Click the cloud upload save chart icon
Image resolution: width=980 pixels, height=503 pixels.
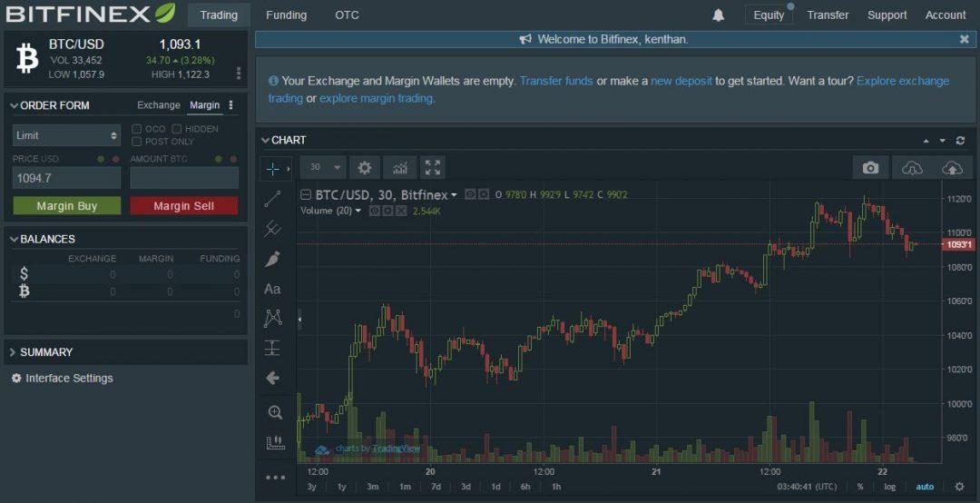pos(953,168)
